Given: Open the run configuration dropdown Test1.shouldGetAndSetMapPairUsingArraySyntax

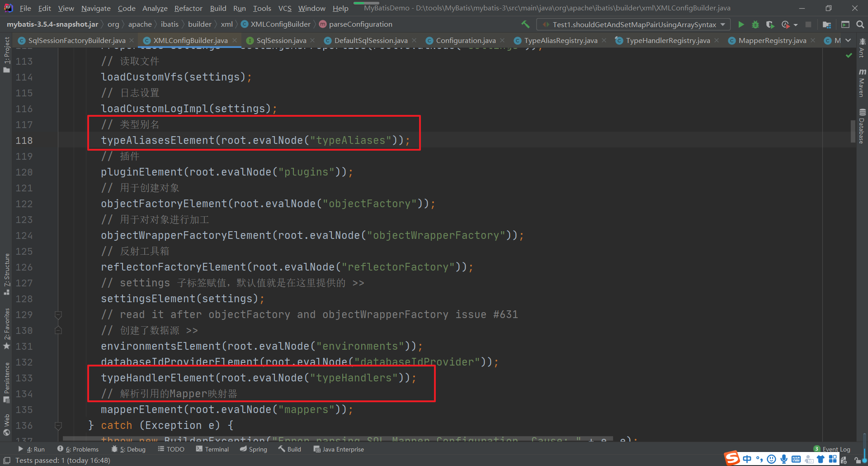Looking at the screenshot, I should (633, 24).
